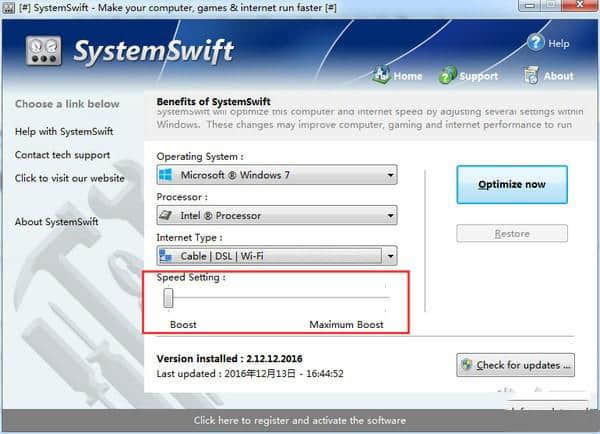600x434 pixels.
Task: Open the Support menu label
Action: pyautogui.click(x=478, y=76)
